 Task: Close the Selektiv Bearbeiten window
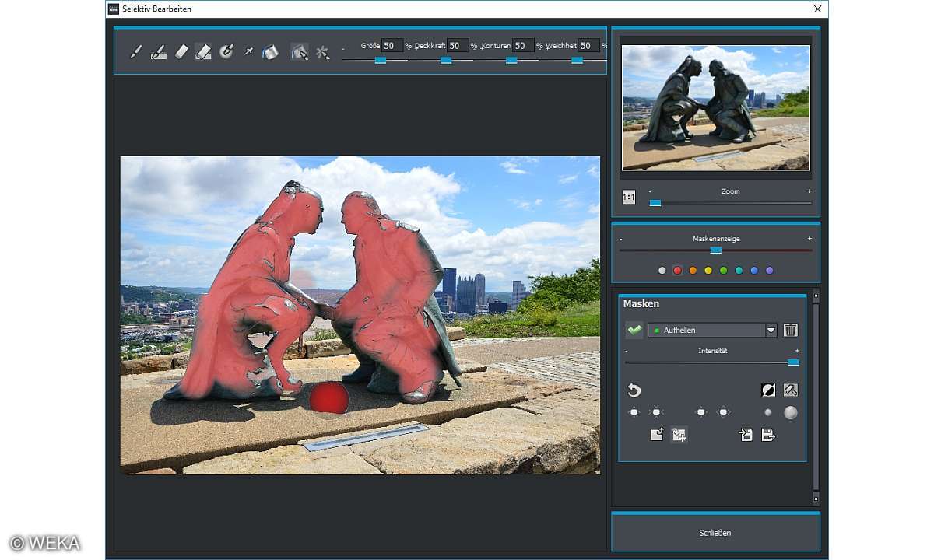[817, 9]
